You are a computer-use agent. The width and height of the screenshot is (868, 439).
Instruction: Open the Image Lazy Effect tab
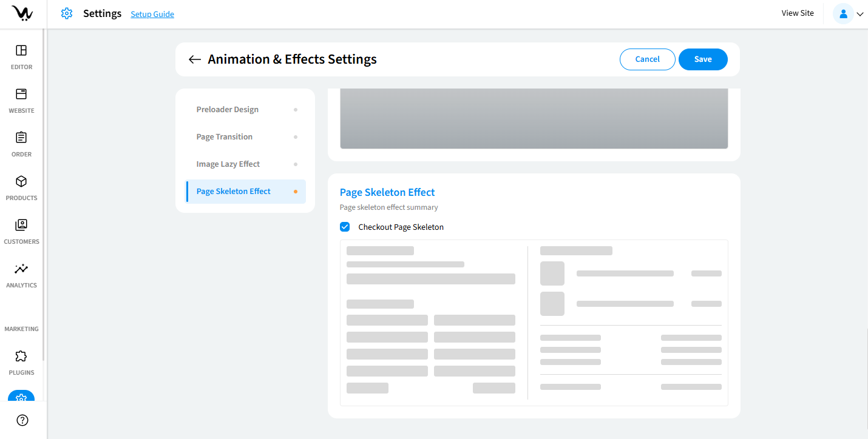click(228, 164)
